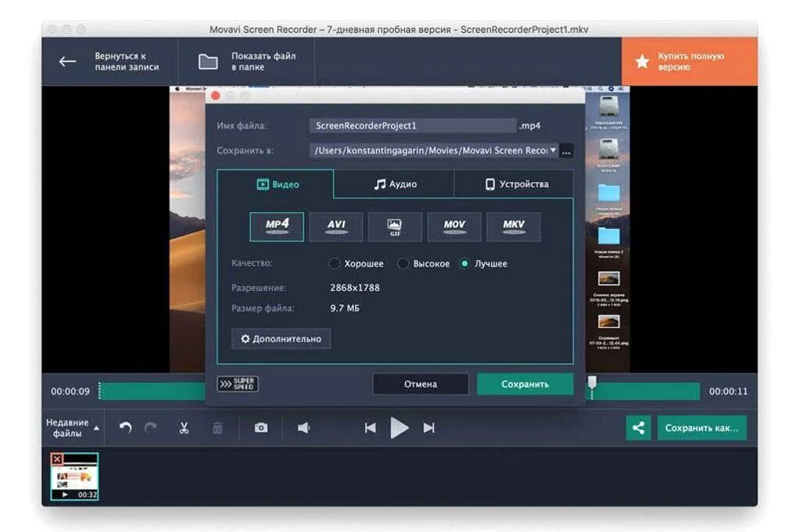Take a snapshot with camera icon
This screenshot has height=532, width=799.
tap(261, 427)
